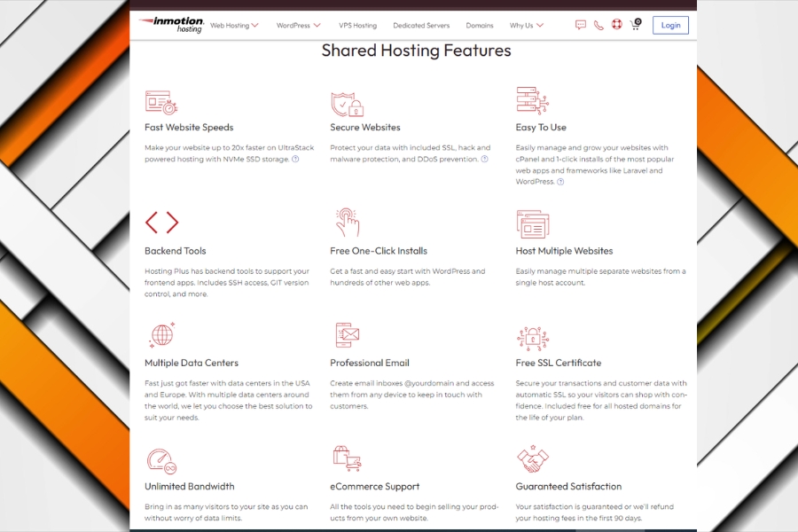Click the Guaranteed Satisfaction handshake icon

(x=533, y=459)
